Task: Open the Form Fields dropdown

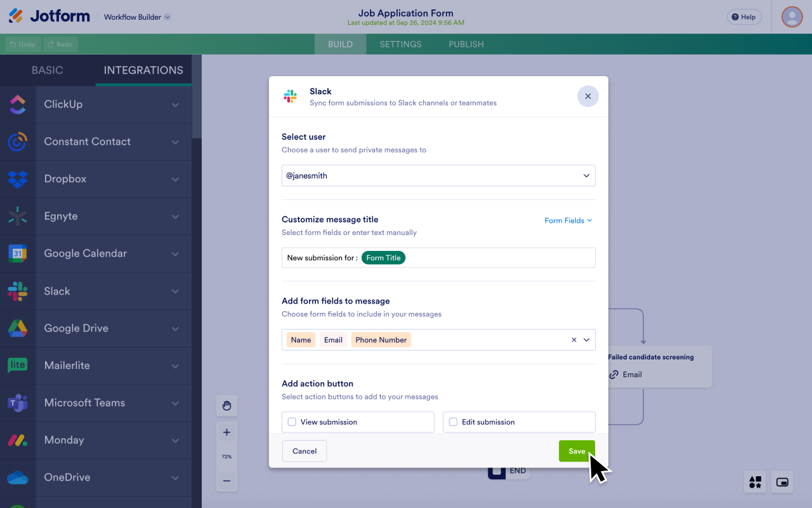Action: [568, 220]
